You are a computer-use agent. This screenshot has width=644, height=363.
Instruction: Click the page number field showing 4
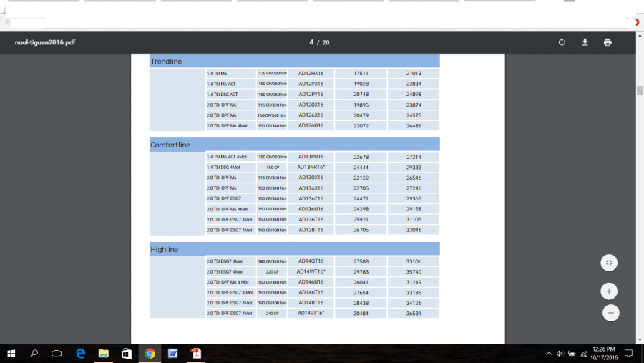(312, 42)
